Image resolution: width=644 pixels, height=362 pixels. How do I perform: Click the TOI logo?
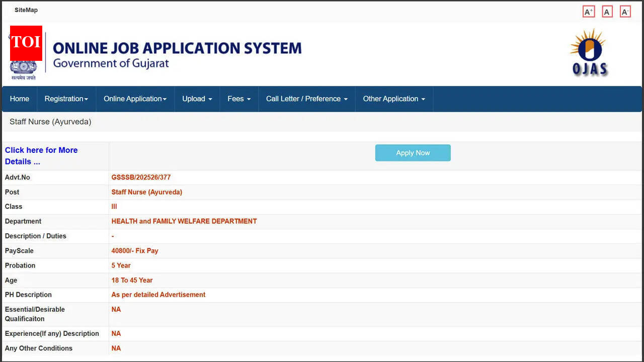click(26, 43)
